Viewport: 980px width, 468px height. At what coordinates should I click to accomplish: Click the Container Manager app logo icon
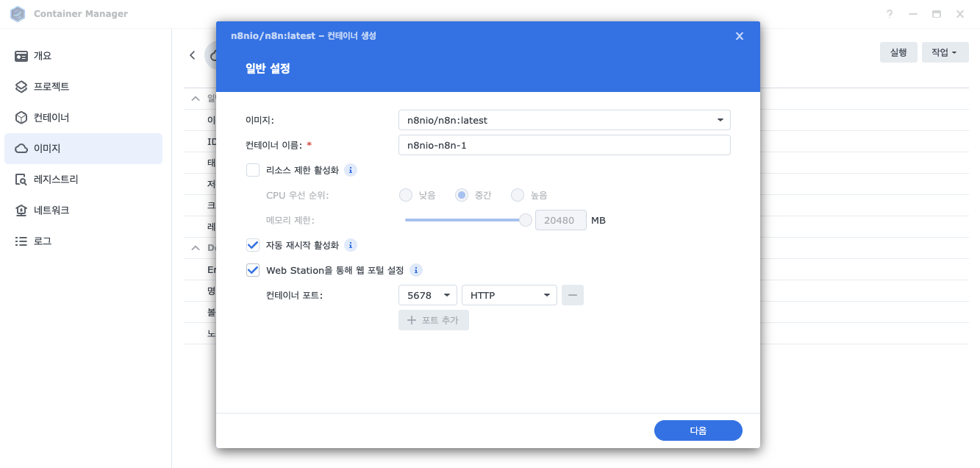18,14
